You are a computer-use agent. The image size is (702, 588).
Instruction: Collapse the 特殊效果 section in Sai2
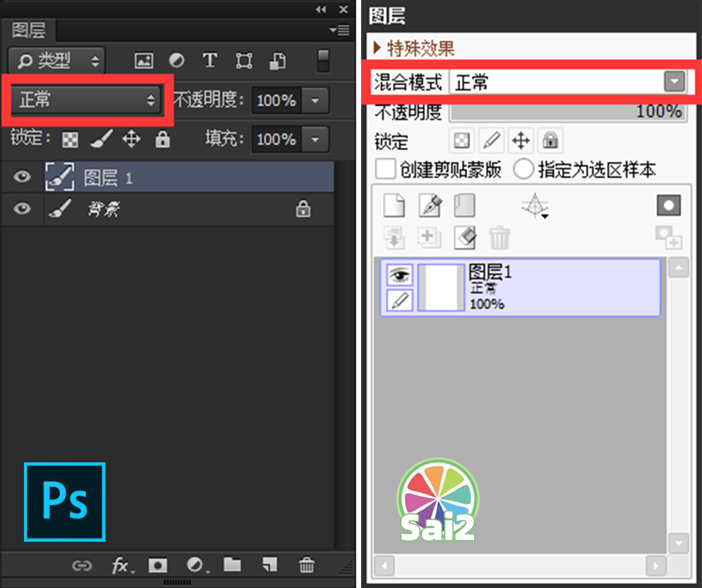[x=378, y=48]
